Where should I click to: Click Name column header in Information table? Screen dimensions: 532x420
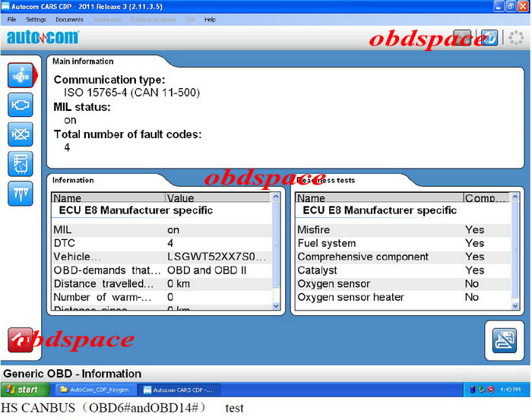tap(109, 197)
